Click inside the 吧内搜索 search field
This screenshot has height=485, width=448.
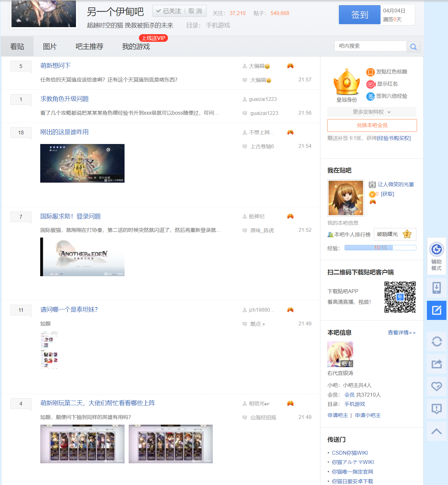pos(370,46)
